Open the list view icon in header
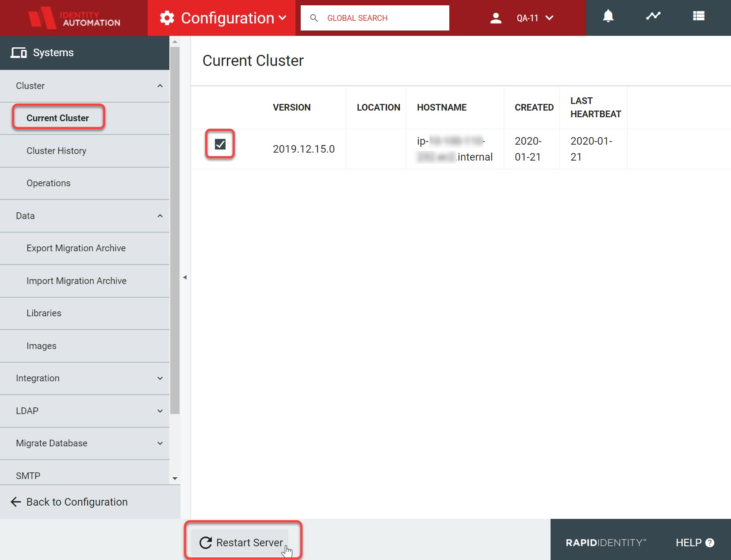 pyautogui.click(x=699, y=16)
